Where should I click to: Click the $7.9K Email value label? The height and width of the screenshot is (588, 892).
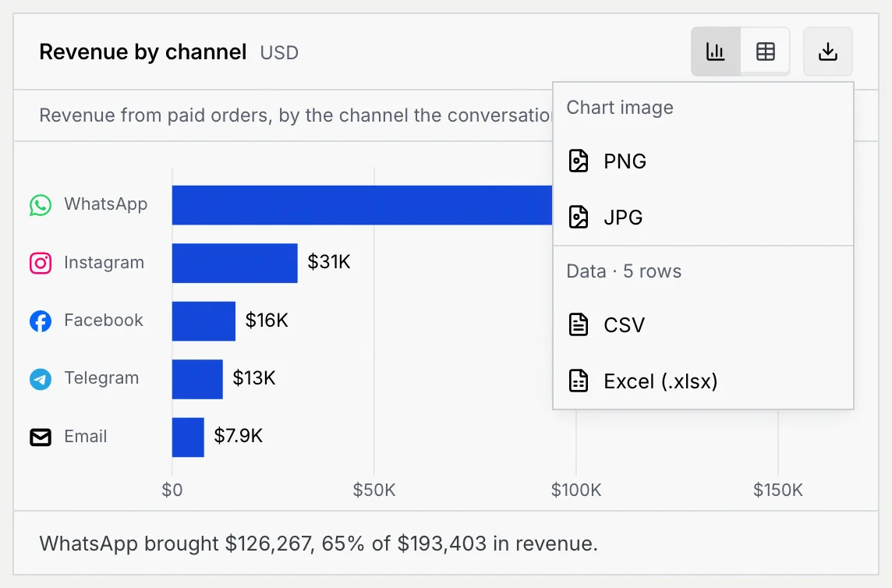coord(239,436)
